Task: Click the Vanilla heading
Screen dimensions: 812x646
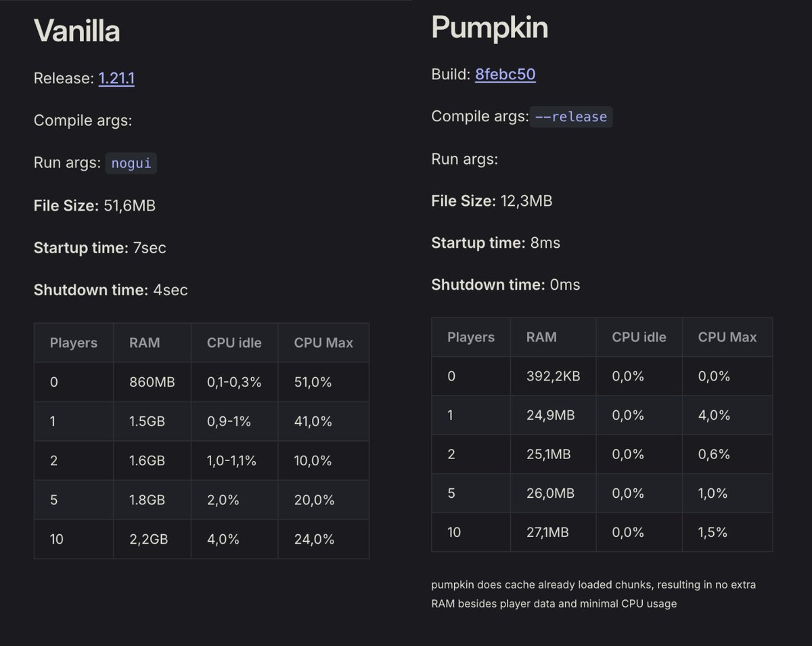Action: [x=76, y=31]
